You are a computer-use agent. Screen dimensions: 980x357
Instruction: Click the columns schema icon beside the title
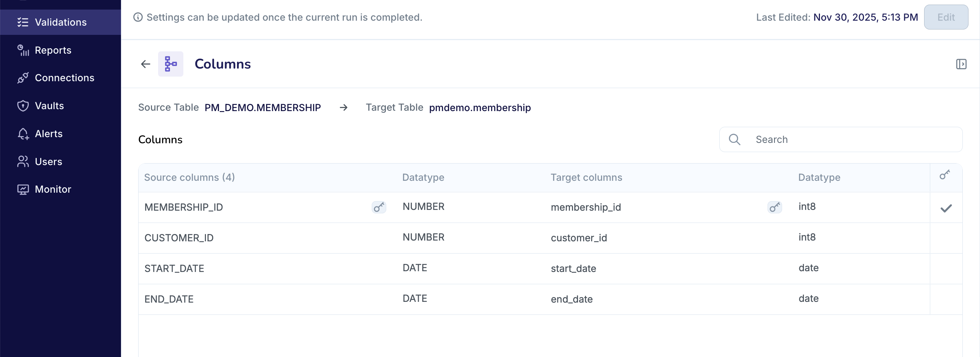[170, 64]
